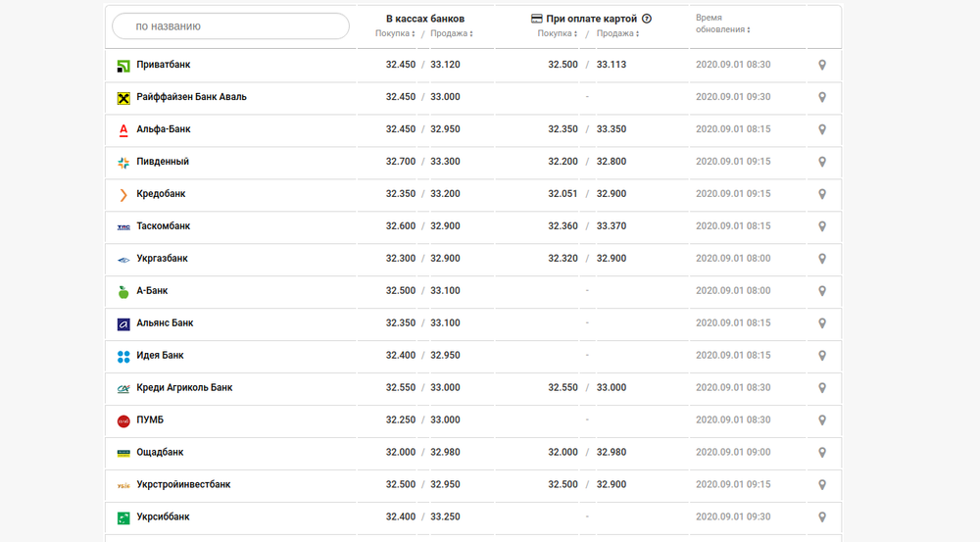Viewport: 980px width, 542px height.
Task: Open map pin for Идея Банк
Action: (822, 356)
